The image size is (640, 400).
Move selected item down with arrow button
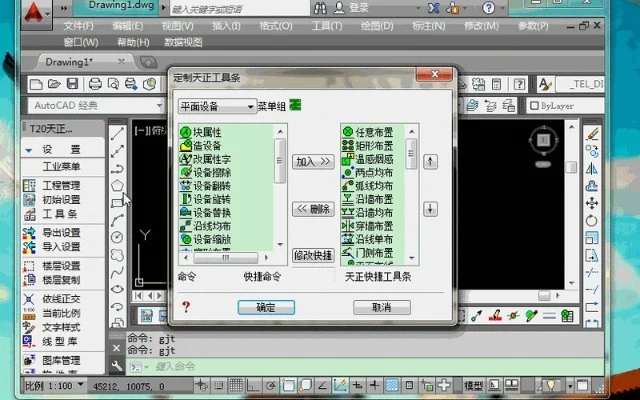click(x=430, y=209)
